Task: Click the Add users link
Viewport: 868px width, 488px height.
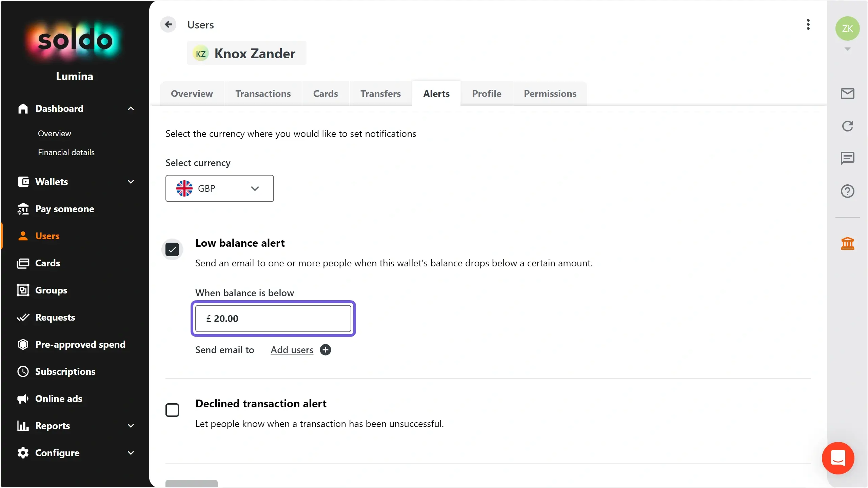Action: [x=292, y=350]
